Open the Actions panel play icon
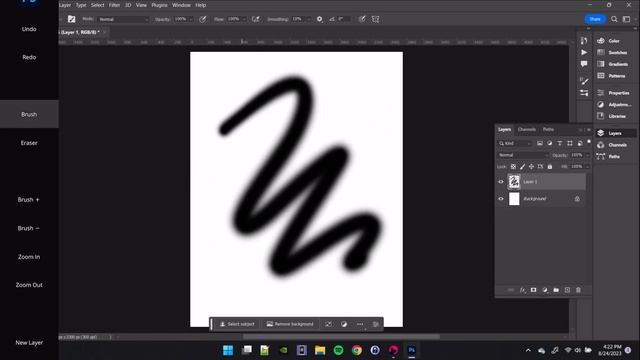Viewport: 640px width, 360px height. point(584,52)
